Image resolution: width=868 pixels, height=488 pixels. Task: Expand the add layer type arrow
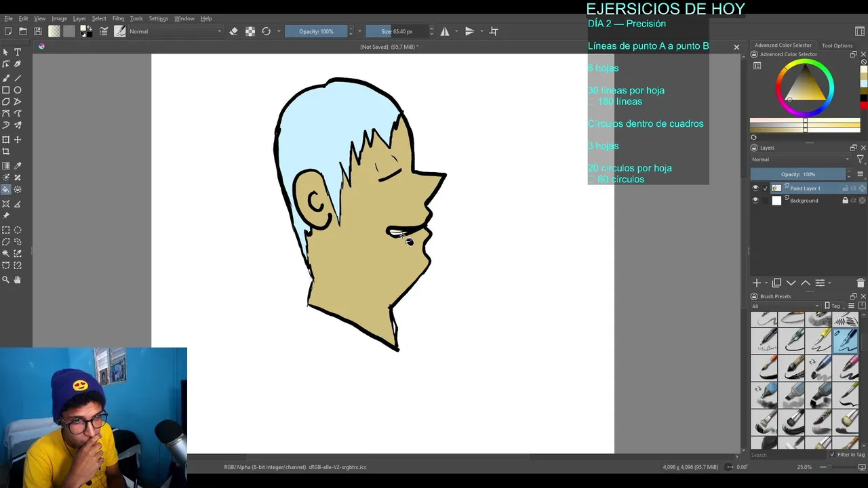click(766, 283)
